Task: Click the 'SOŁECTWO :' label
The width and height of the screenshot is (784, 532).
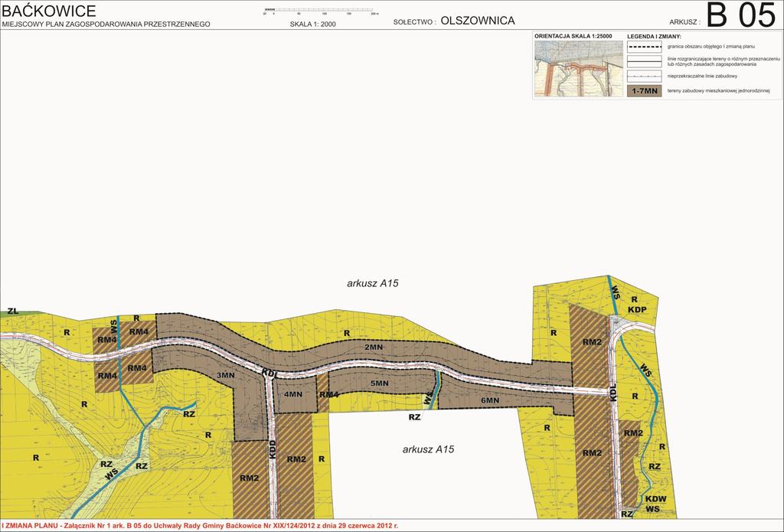Action: (x=414, y=22)
